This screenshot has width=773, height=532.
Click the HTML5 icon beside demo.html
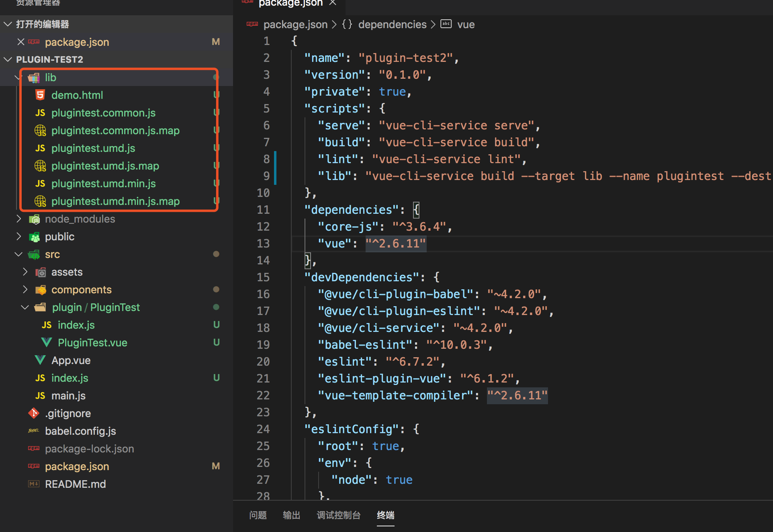pyautogui.click(x=40, y=95)
